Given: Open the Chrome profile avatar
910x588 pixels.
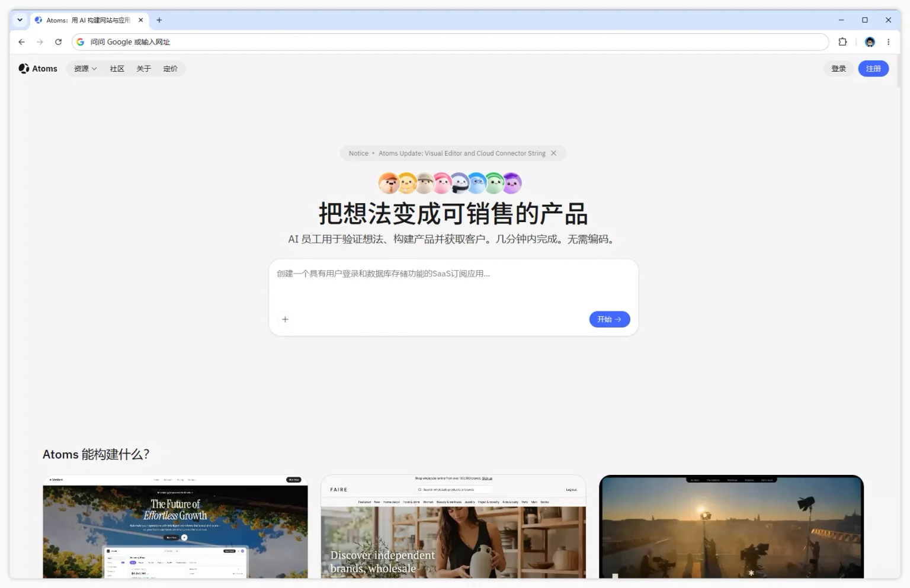Looking at the screenshot, I should point(870,42).
